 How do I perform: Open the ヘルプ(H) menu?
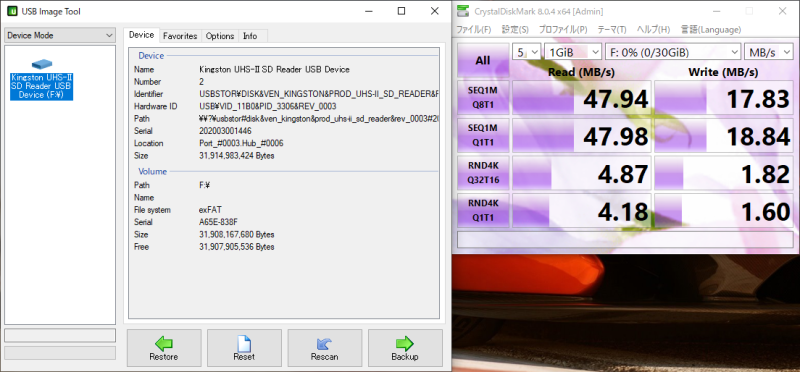tap(654, 30)
